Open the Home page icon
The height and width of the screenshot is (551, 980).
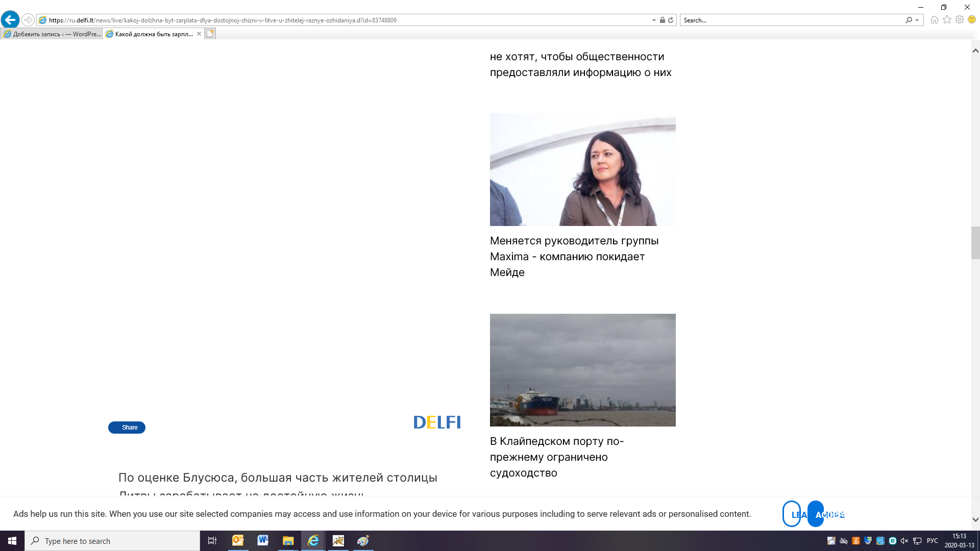coord(935,20)
